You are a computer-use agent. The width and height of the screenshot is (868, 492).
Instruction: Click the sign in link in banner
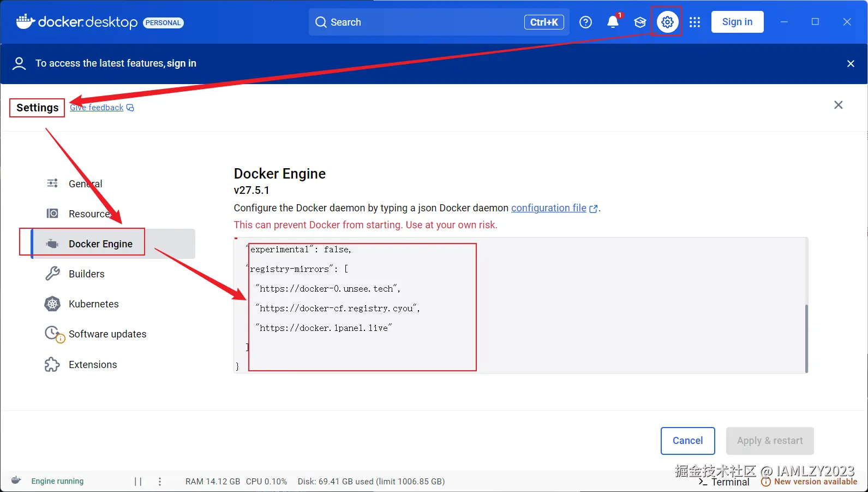tap(182, 63)
